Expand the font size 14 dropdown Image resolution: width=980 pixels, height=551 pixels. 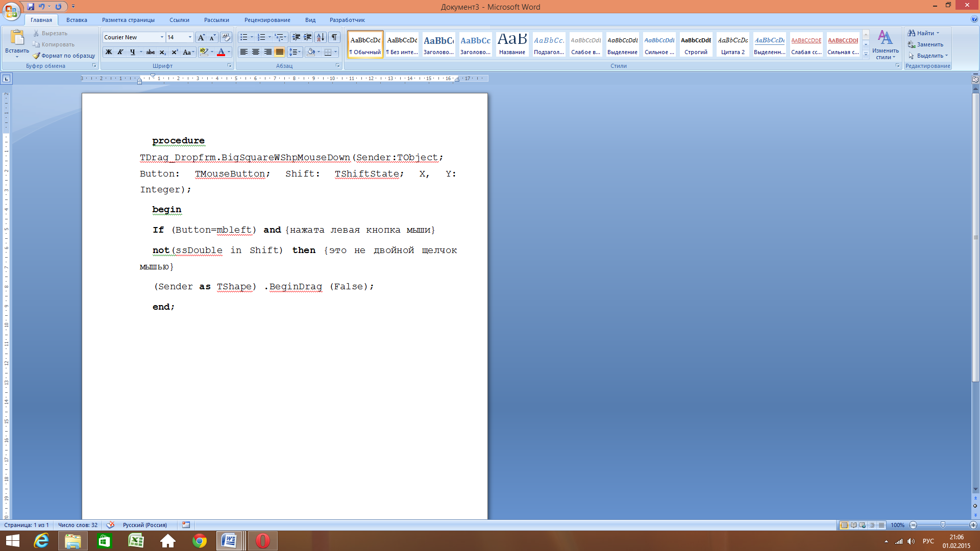pos(190,37)
